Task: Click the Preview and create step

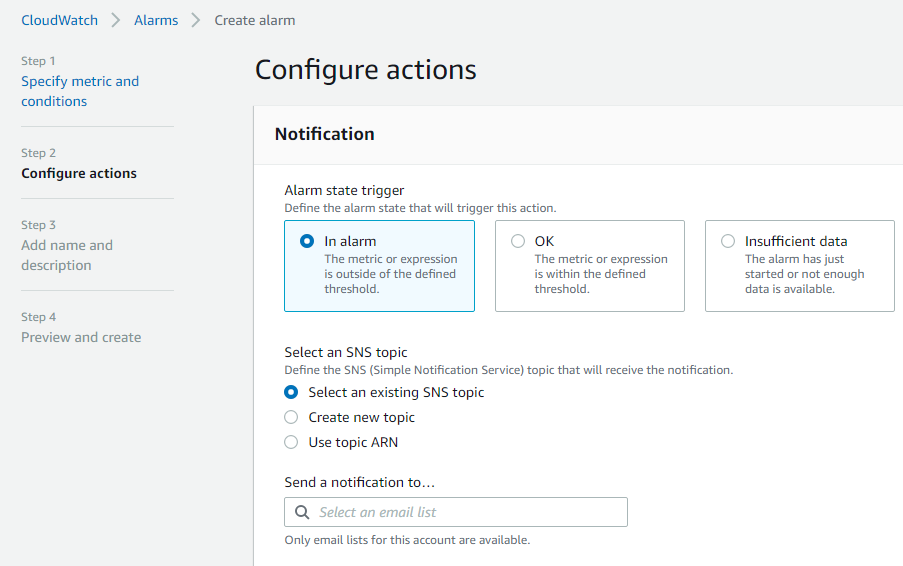Action: click(81, 337)
